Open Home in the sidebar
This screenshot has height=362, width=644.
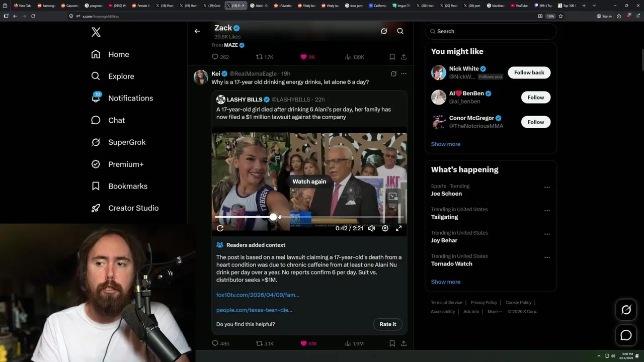click(110, 54)
